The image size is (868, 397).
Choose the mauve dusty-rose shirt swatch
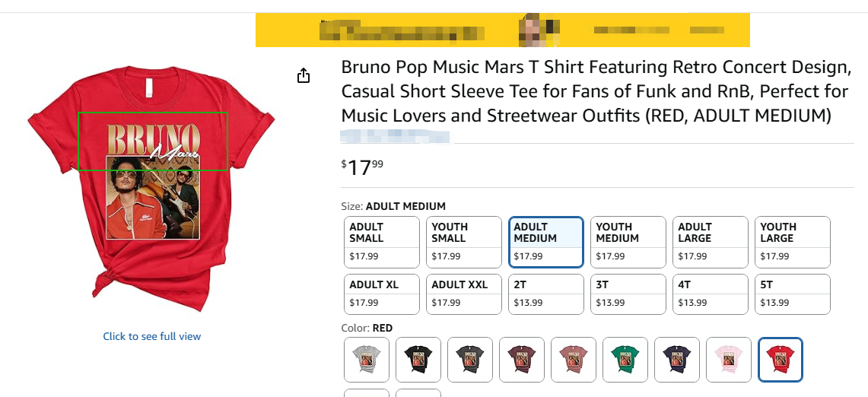574,359
